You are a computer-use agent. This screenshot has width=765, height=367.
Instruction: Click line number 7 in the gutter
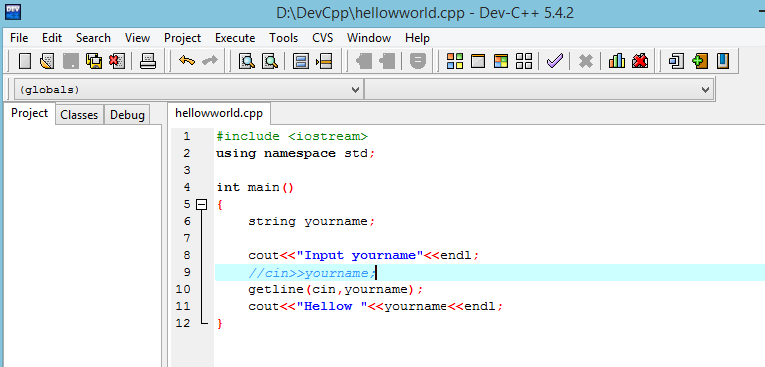coord(187,238)
